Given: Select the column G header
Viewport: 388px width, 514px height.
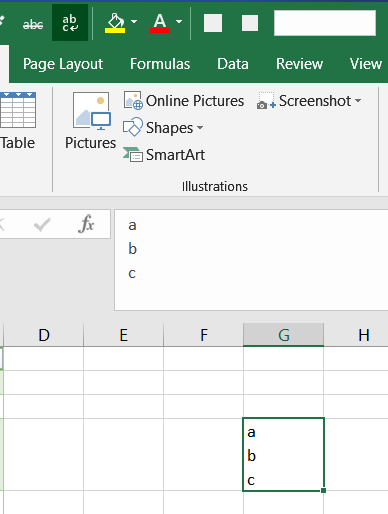Looking at the screenshot, I should click(283, 335).
